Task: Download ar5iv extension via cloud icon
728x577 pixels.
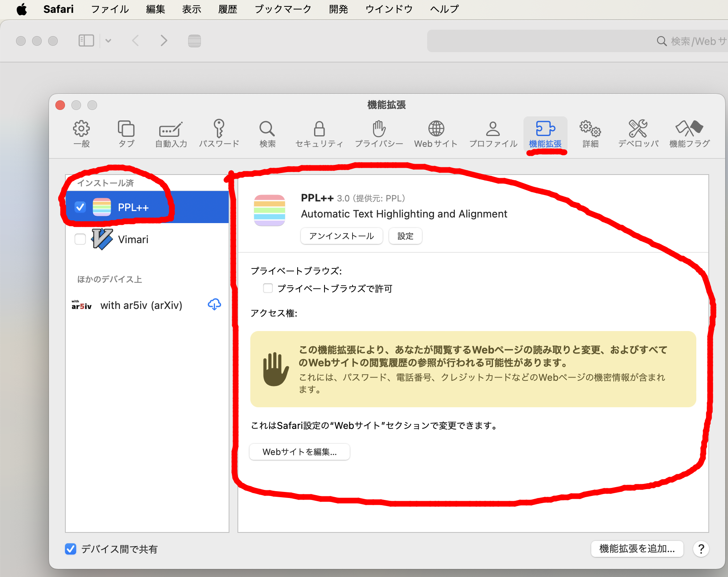Action: click(215, 305)
